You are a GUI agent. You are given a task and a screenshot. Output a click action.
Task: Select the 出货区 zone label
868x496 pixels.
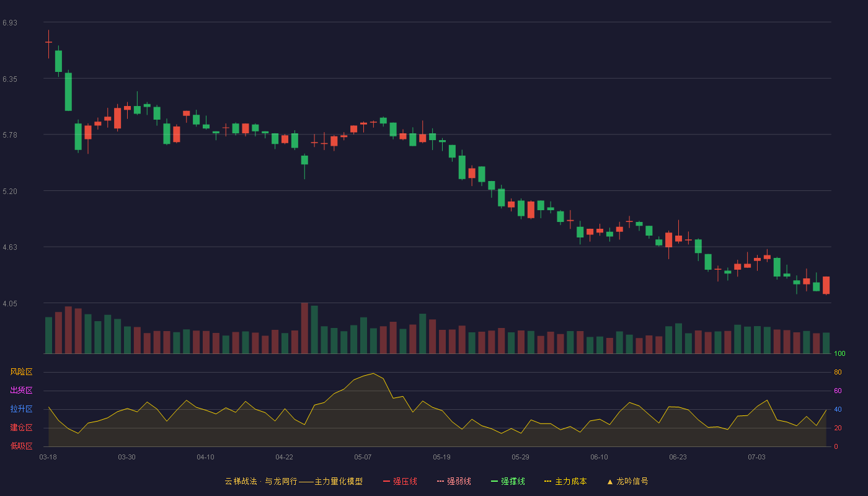pyautogui.click(x=21, y=391)
